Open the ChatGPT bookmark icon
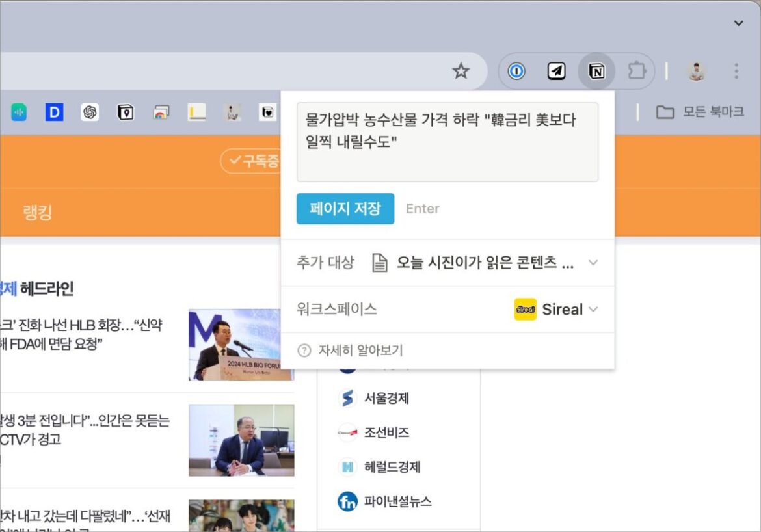761x532 pixels. click(90, 113)
